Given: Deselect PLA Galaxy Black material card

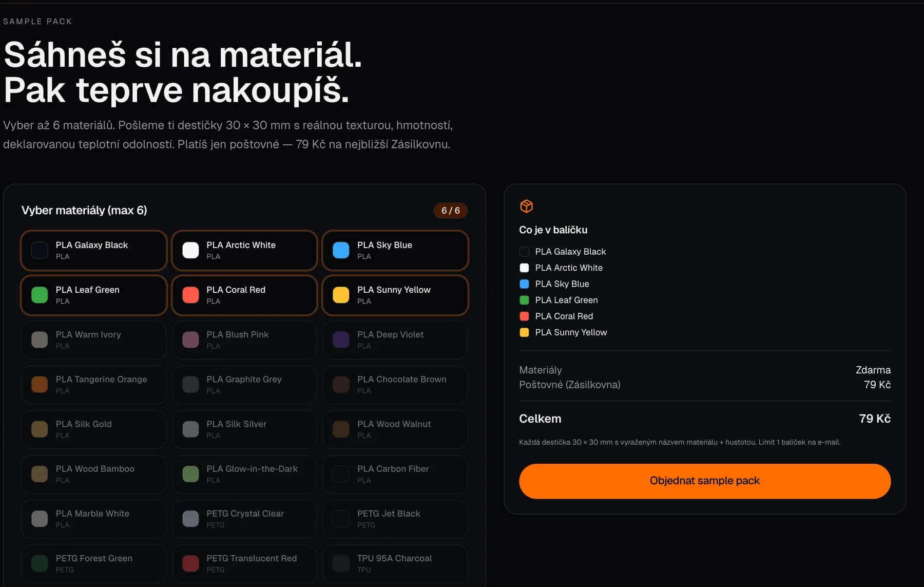Looking at the screenshot, I should point(93,250).
